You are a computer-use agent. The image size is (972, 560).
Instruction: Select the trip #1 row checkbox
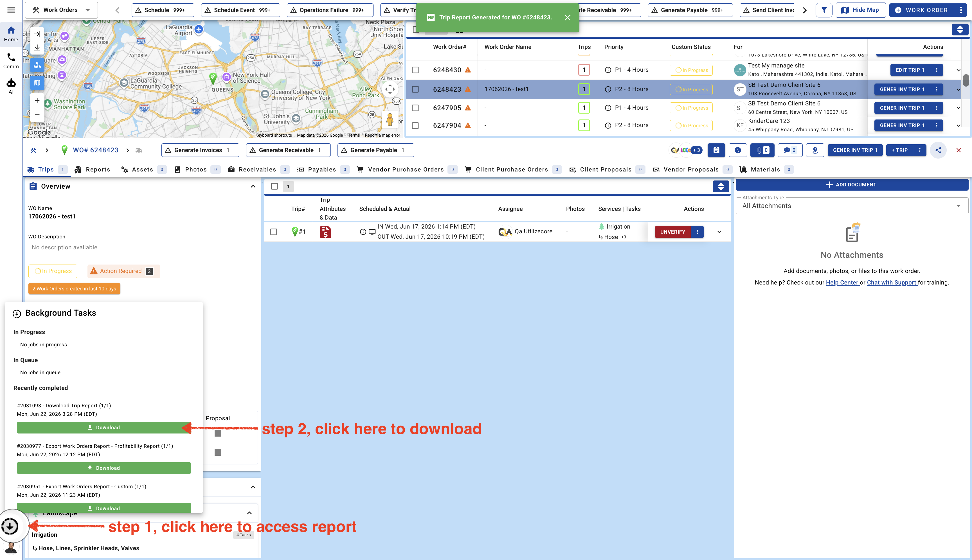tap(274, 232)
